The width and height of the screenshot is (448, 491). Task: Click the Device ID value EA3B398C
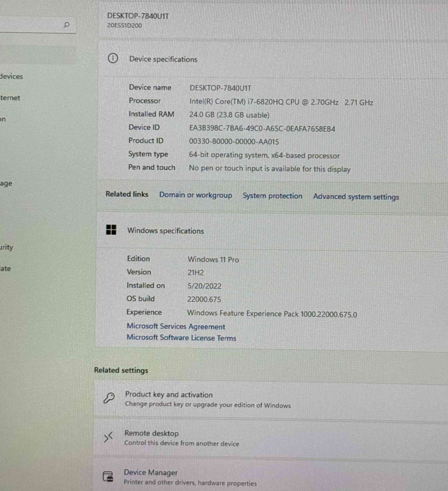(x=262, y=129)
